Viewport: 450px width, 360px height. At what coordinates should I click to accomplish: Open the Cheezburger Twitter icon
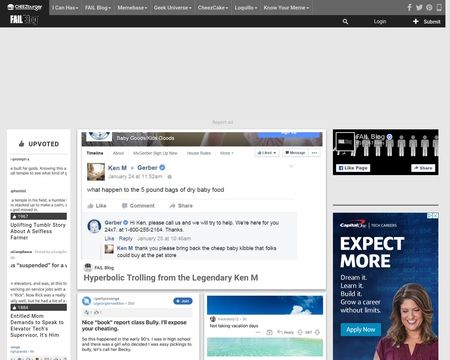click(x=419, y=7)
